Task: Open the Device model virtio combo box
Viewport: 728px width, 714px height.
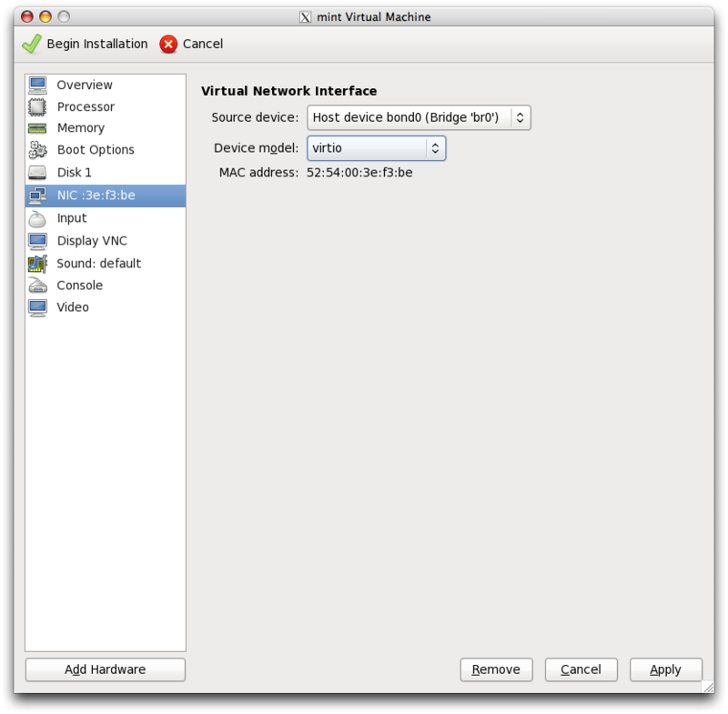Action: (376, 148)
